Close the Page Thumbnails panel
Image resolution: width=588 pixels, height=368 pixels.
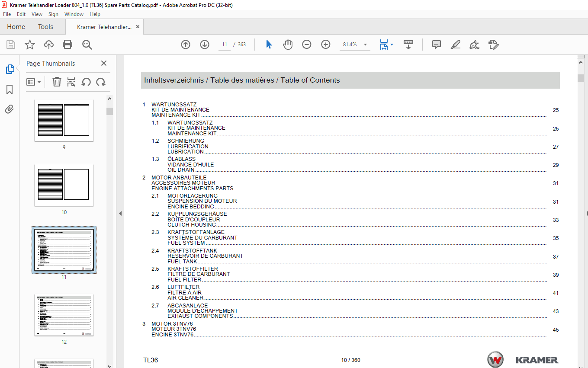104,63
